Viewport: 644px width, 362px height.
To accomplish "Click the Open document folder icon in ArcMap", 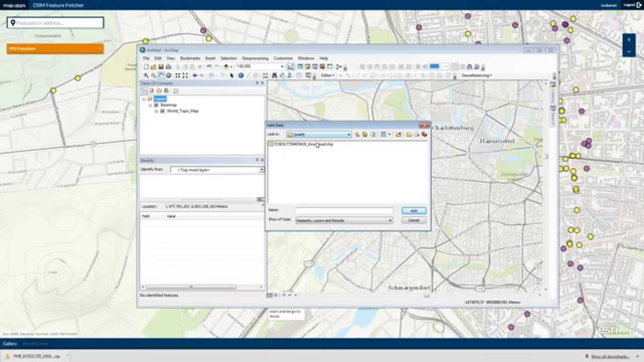I will (153, 66).
